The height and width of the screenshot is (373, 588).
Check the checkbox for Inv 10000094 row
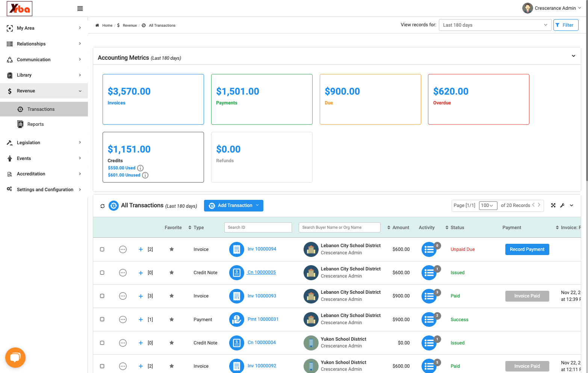(102, 249)
